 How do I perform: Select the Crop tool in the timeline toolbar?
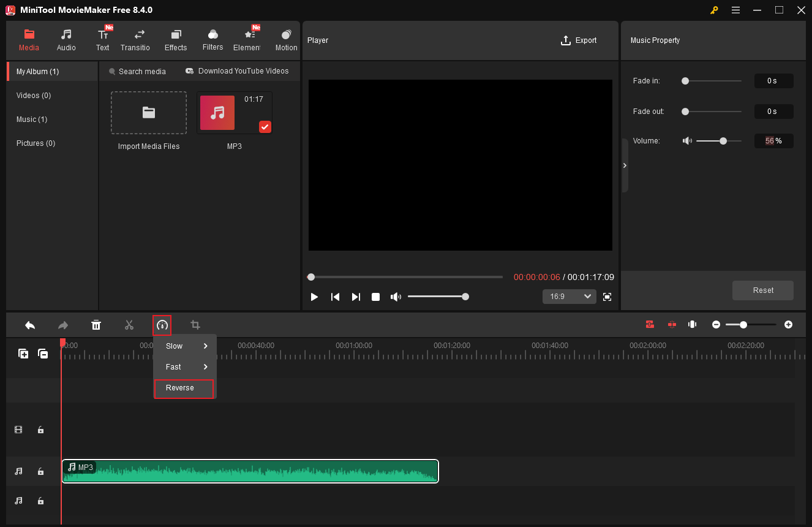(x=195, y=325)
